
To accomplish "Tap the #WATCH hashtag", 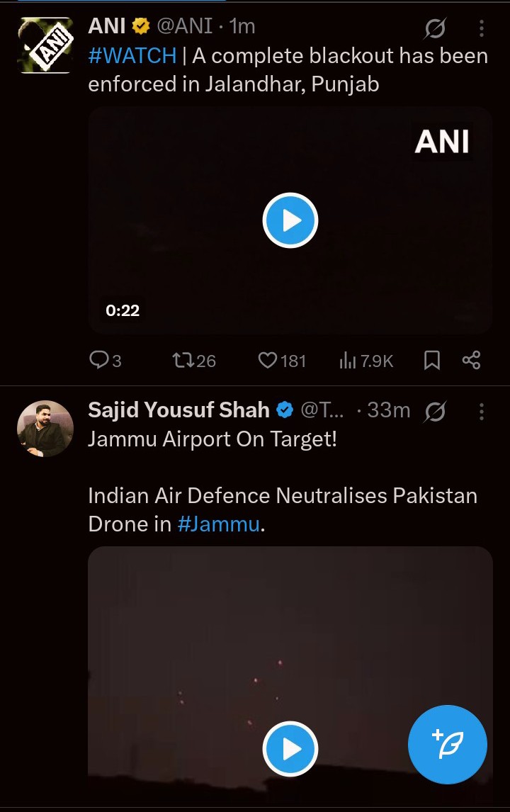I will 132,57.
